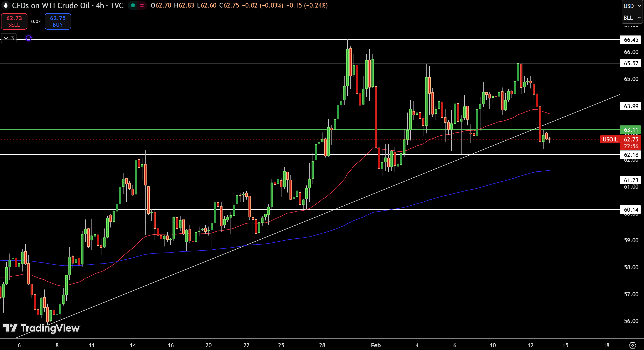
Task: Click the USOIL price label tag
Action: click(610, 140)
